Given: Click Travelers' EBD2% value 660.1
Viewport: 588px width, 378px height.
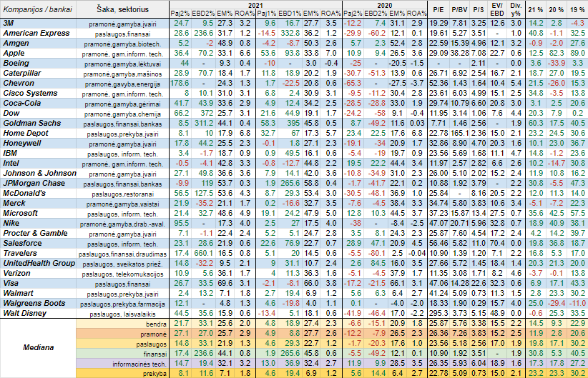Looking at the screenshot, I should [x=203, y=253].
